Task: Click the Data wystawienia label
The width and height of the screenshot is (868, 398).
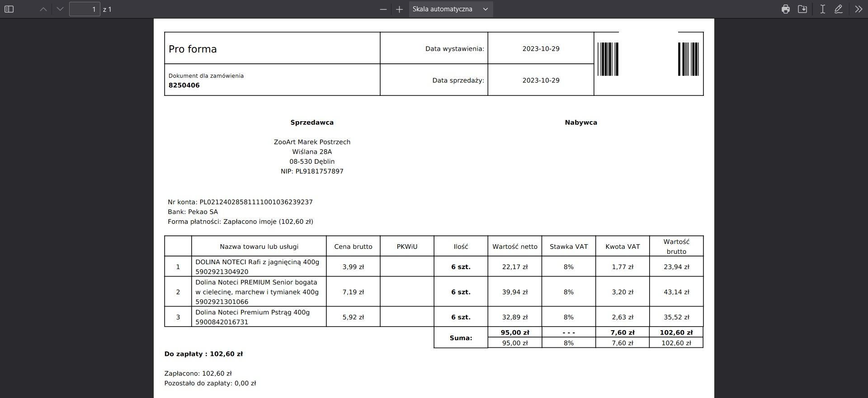Action: click(x=454, y=48)
